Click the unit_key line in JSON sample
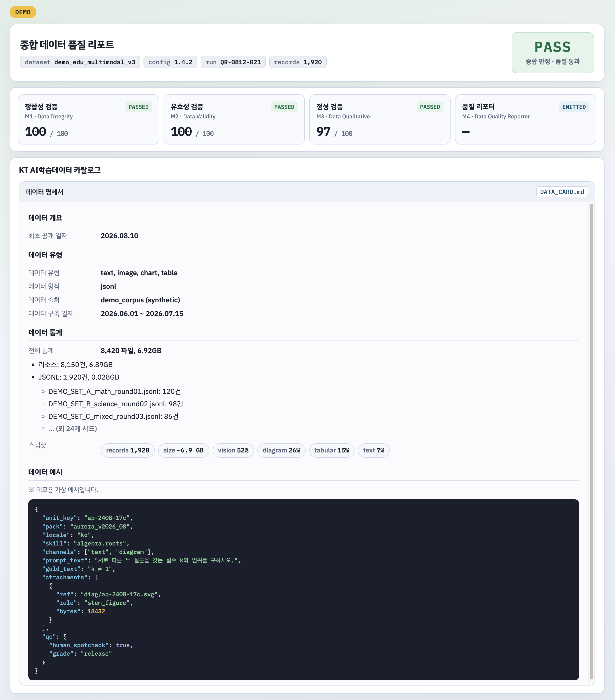Image resolution: width=615 pixels, height=700 pixels. (x=87, y=518)
